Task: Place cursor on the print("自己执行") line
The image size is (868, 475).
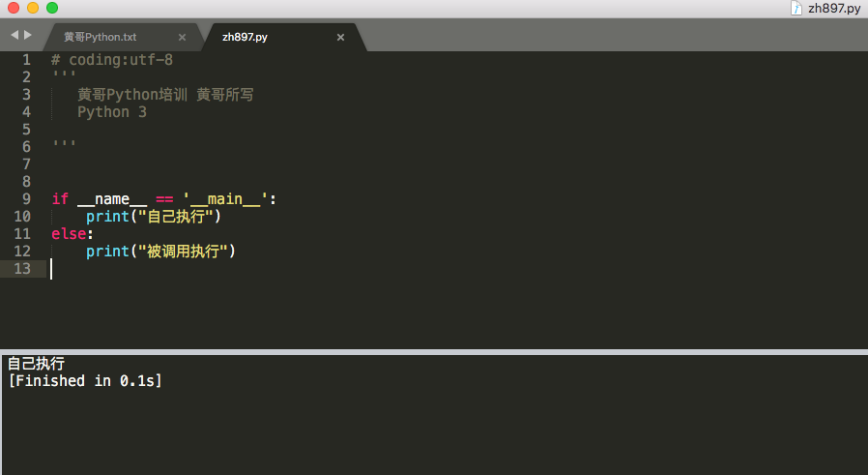Action: pyautogui.click(x=154, y=217)
